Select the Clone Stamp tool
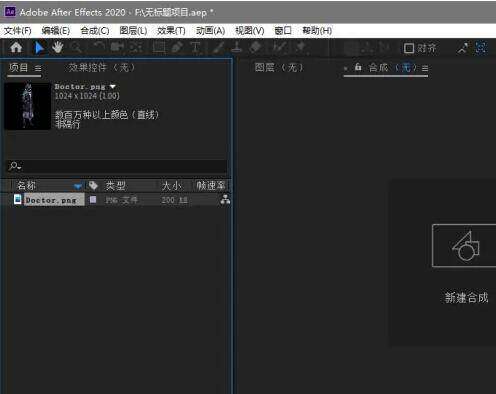This screenshot has height=394, width=496. (x=236, y=47)
